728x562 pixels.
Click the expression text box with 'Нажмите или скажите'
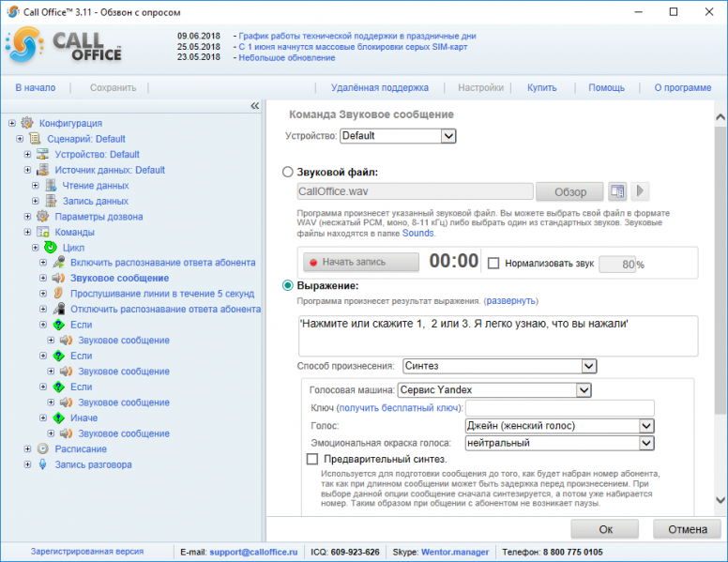point(498,336)
